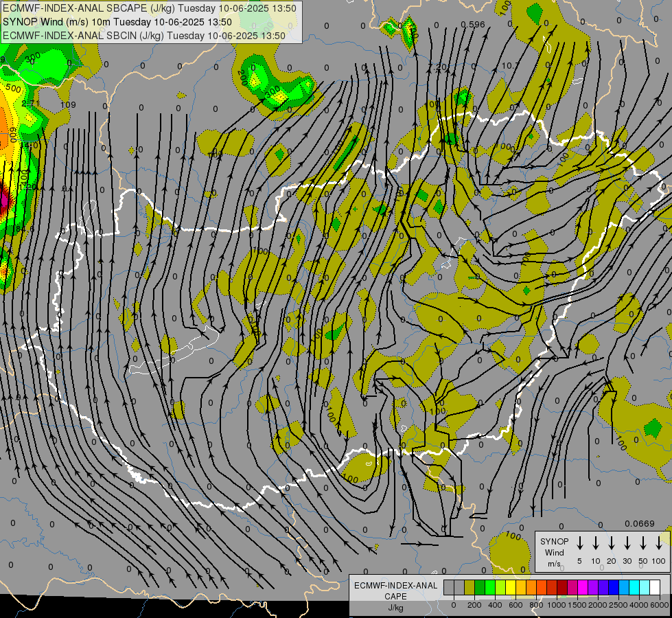Click the SYNOP wind arrow above 30

[x=627, y=543]
